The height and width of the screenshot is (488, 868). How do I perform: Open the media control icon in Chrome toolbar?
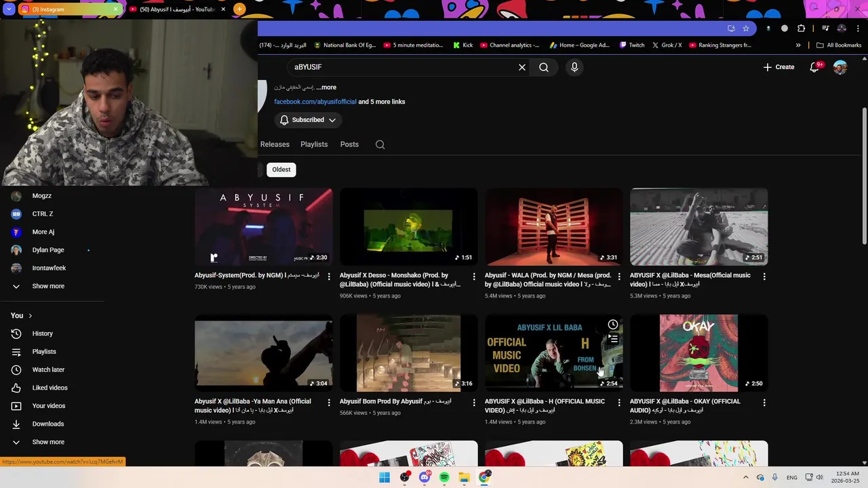pos(825,28)
